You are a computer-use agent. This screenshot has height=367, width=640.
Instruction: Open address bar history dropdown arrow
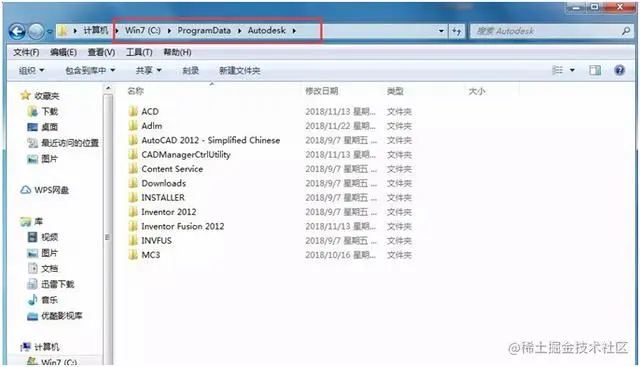tap(441, 31)
